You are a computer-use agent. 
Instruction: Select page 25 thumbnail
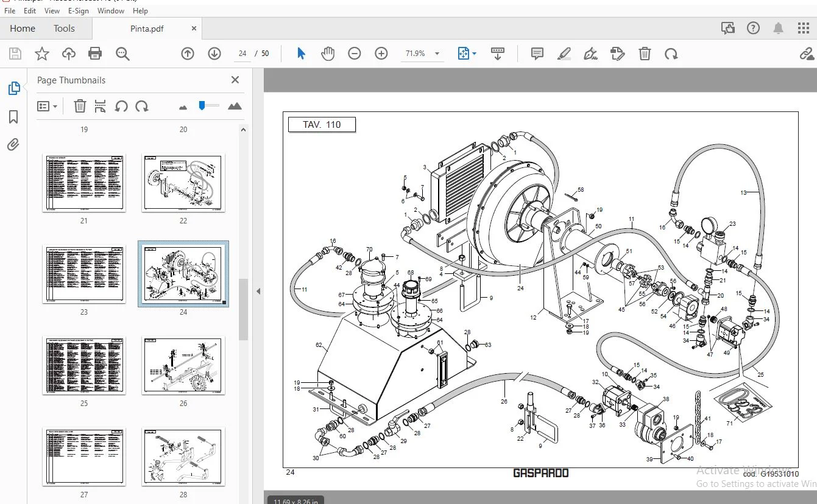84,365
